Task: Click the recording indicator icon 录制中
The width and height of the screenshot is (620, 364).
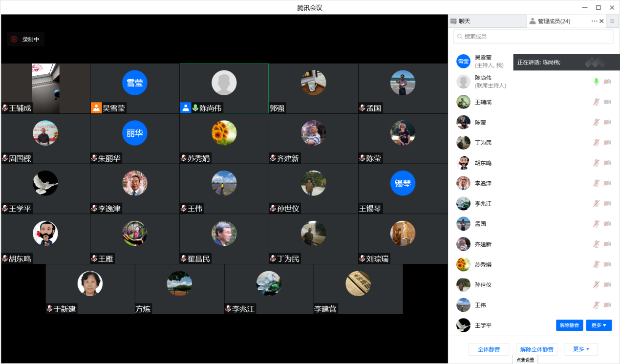Action: (x=14, y=39)
